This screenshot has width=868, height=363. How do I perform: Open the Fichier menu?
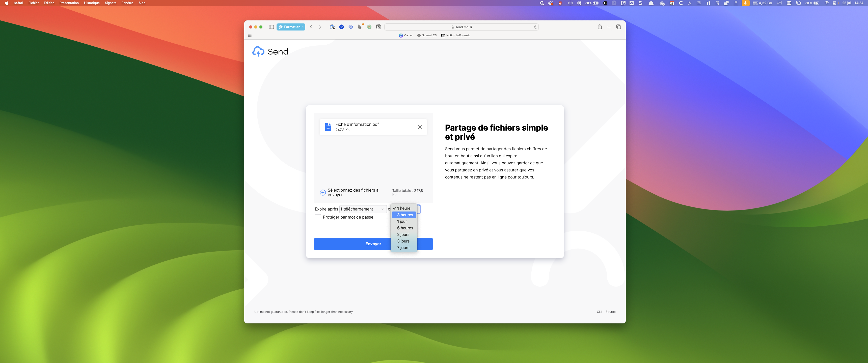coord(33,3)
